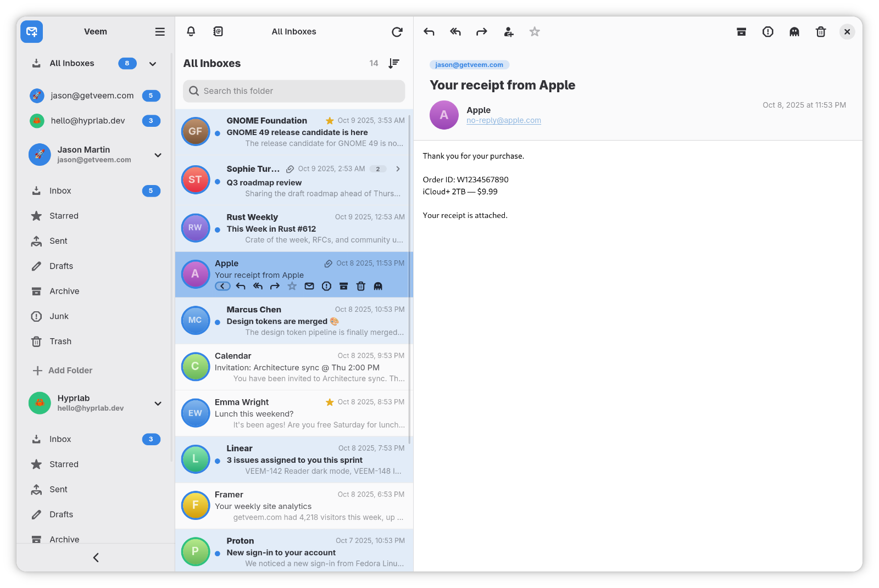This screenshot has height=588, width=879.
Task: Focus the Search this folder field
Action: [x=294, y=91]
